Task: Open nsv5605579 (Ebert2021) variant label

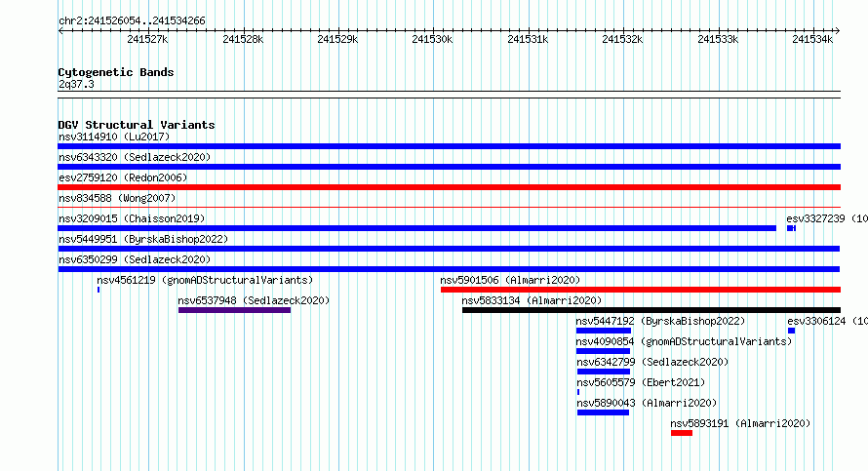Action: (x=641, y=382)
